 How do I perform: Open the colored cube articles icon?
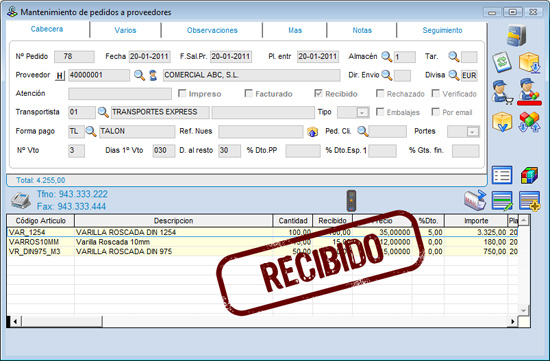pos(529,175)
